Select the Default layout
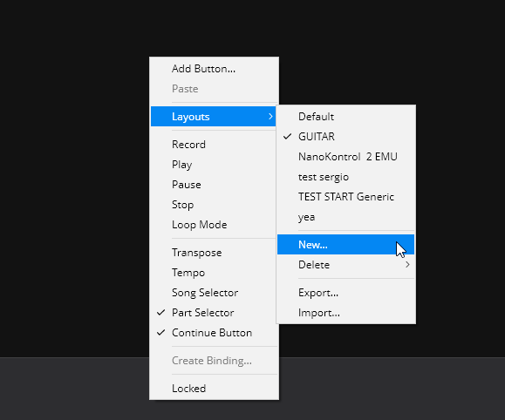Image resolution: width=505 pixels, height=420 pixels. [x=345, y=117]
